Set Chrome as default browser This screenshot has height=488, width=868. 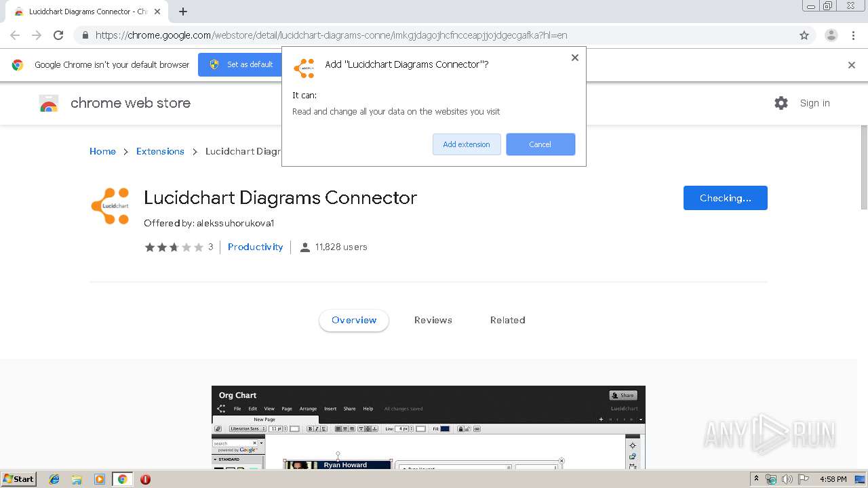(x=242, y=64)
